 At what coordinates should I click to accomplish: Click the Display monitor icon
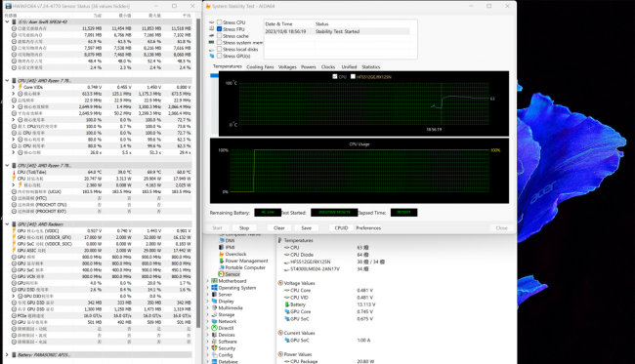(x=214, y=301)
